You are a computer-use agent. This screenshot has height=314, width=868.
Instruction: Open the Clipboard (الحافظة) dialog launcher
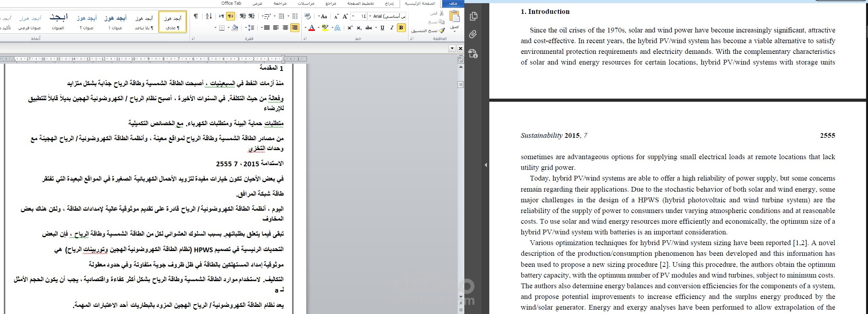pyautogui.click(x=412, y=38)
